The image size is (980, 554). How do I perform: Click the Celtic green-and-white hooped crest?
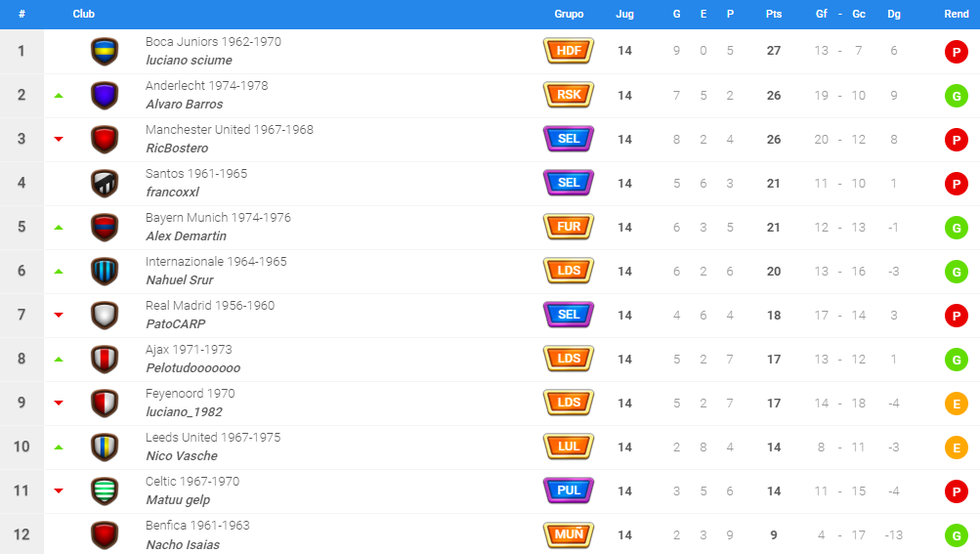105,490
